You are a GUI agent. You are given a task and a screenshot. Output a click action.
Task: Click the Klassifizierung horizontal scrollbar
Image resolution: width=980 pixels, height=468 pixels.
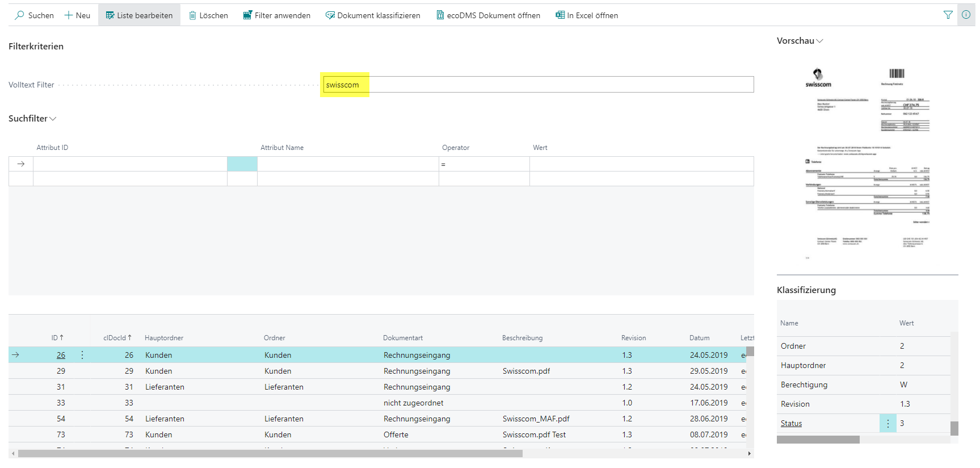[x=818, y=440]
